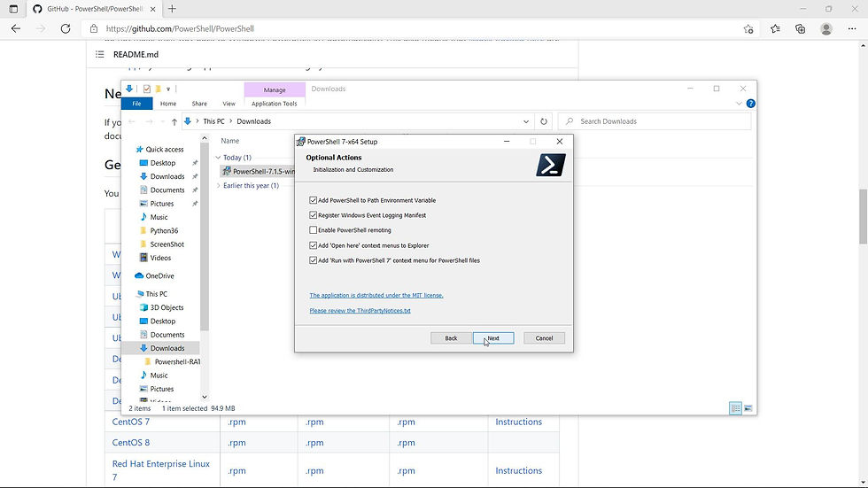Open the Share ribbon tab
This screenshot has height=488, width=868.
pyautogui.click(x=199, y=104)
